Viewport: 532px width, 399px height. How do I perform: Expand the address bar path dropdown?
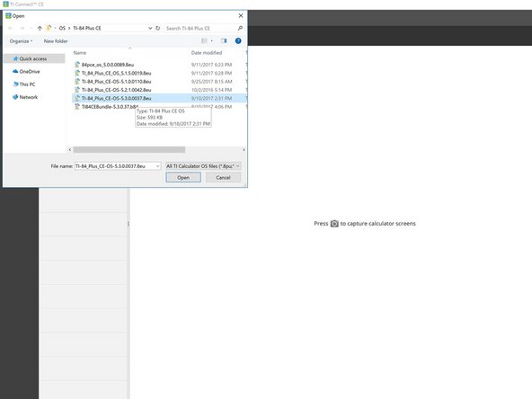tap(150, 28)
